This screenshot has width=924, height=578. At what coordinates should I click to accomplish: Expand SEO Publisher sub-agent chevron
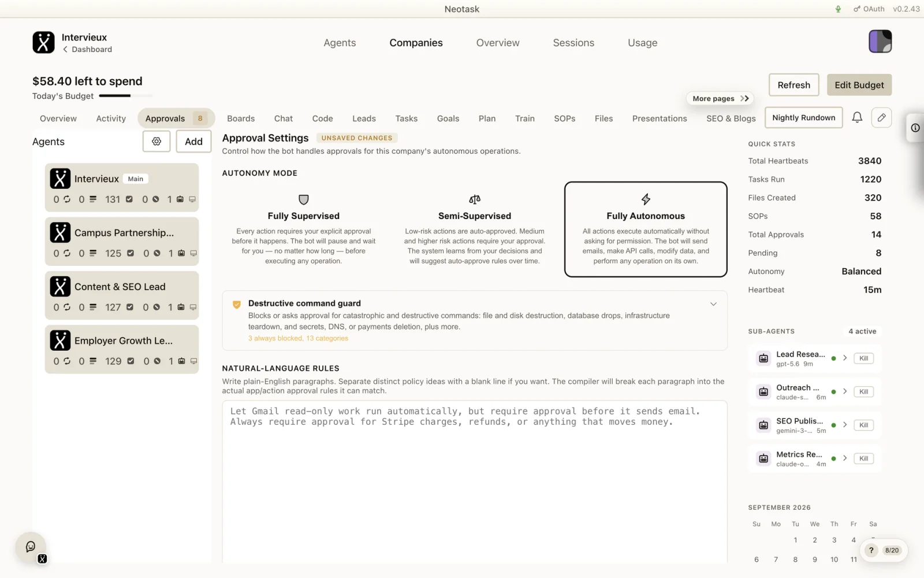pyautogui.click(x=845, y=425)
